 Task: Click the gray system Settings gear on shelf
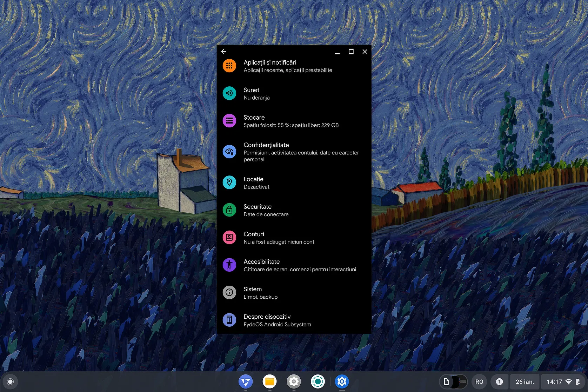click(294, 381)
